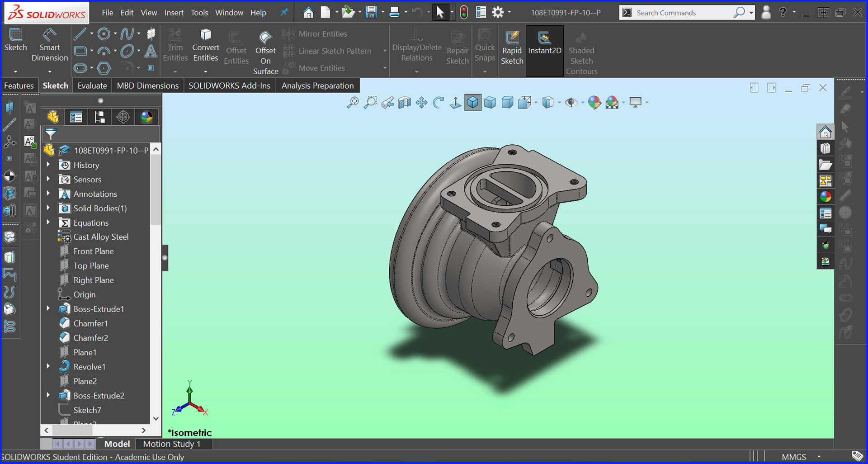Select the Smart Dimension tool
The image size is (868, 464).
click(x=50, y=45)
